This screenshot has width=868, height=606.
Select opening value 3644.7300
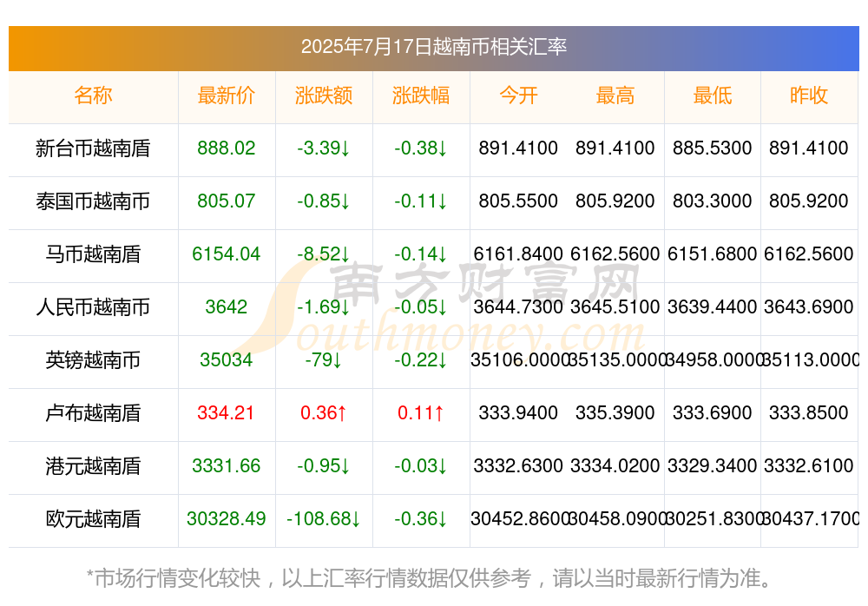(518, 306)
